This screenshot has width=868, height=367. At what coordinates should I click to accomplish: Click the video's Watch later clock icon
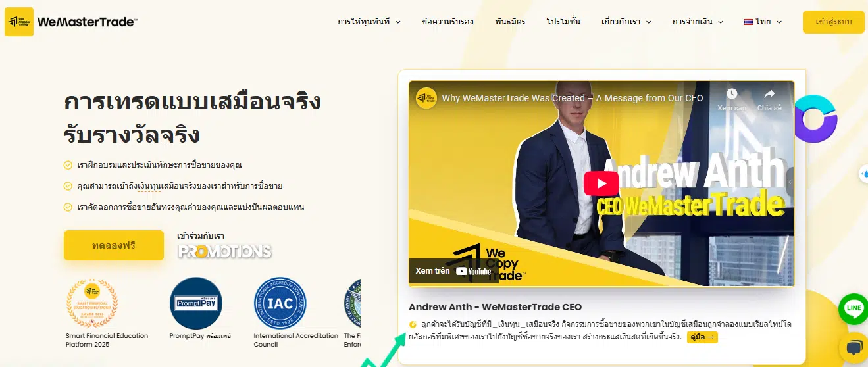coord(732,94)
